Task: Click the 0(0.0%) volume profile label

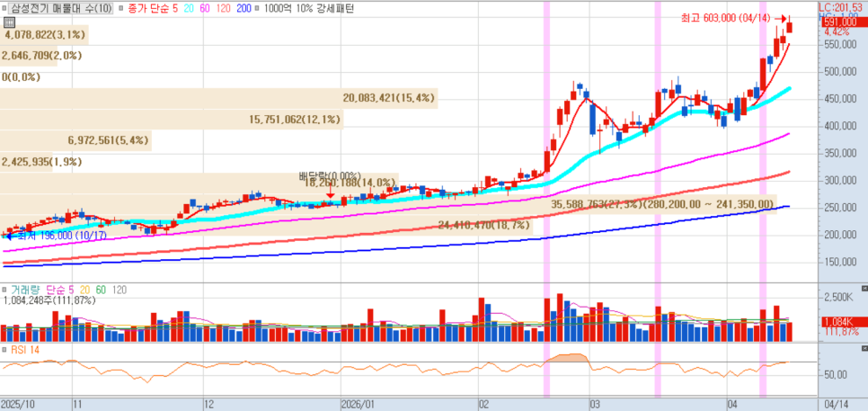Action: 21,77
